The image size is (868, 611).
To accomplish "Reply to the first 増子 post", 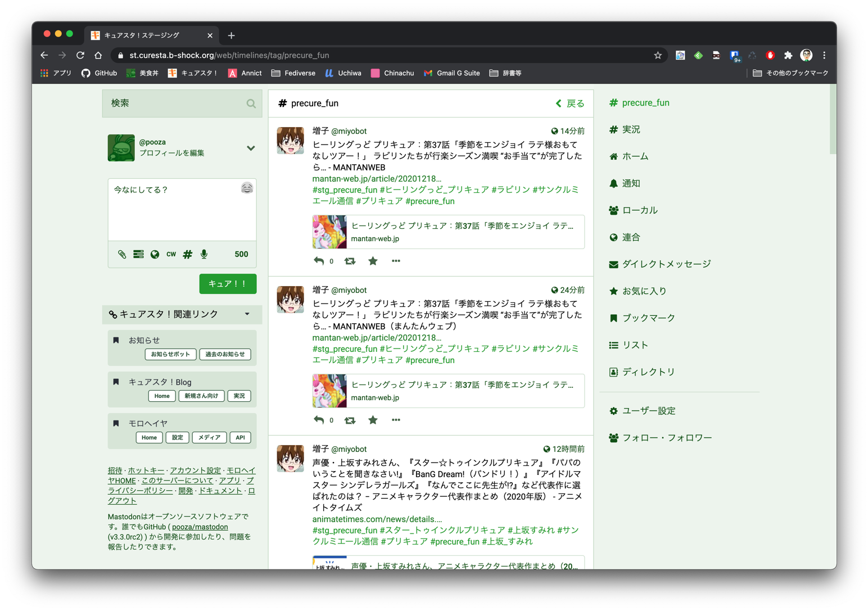I will (319, 261).
